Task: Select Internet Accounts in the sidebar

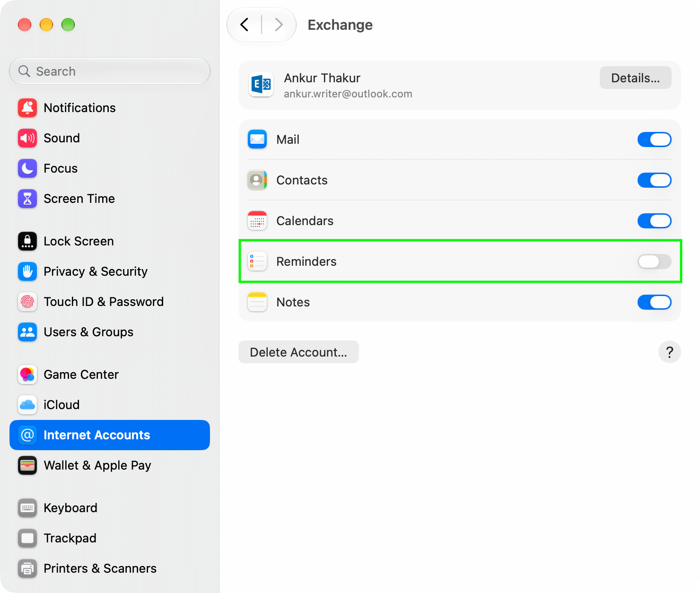Action: coord(110,435)
